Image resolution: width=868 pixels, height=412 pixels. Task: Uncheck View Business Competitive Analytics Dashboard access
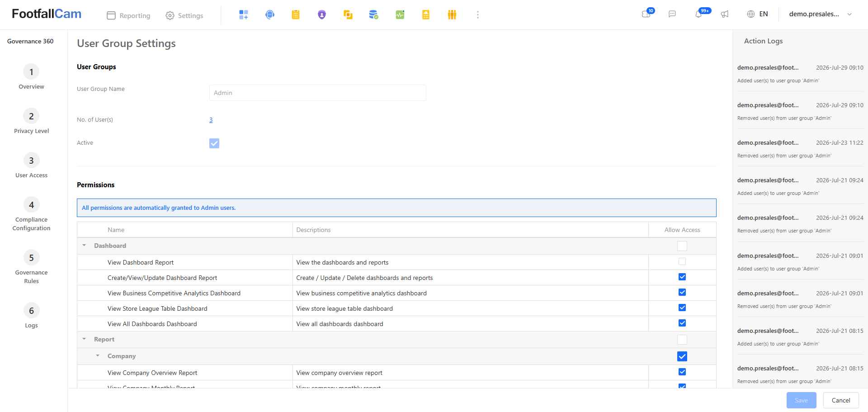(682, 292)
